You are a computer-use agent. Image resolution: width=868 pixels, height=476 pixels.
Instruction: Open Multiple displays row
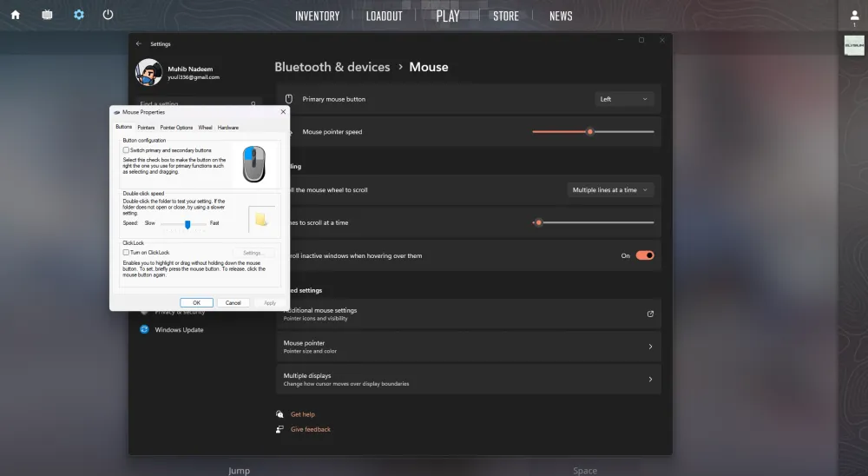(x=469, y=379)
